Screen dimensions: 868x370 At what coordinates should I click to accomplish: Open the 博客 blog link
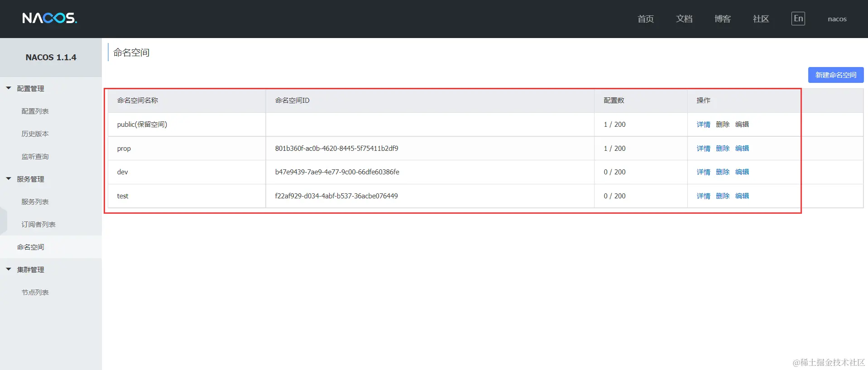[x=723, y=19]
